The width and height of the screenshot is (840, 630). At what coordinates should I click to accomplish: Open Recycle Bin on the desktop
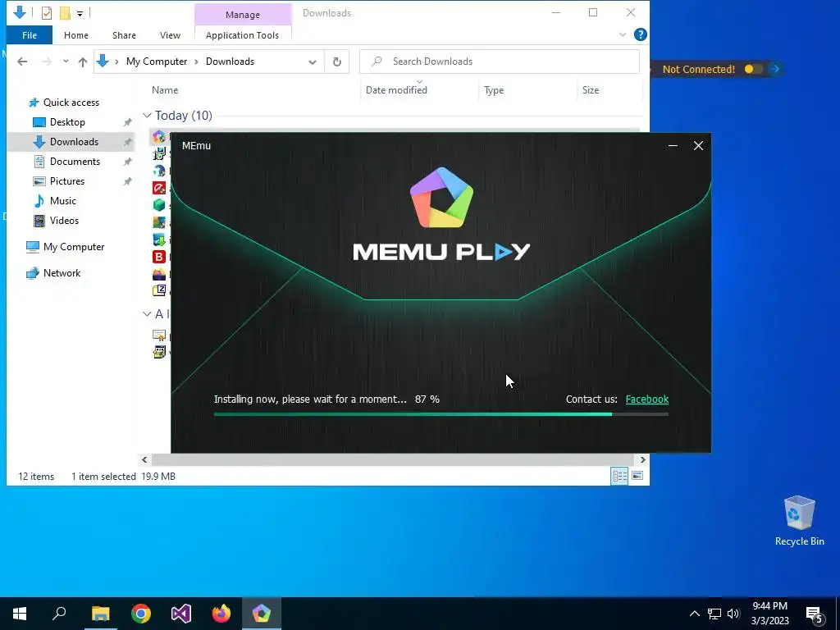coord(799,521)
